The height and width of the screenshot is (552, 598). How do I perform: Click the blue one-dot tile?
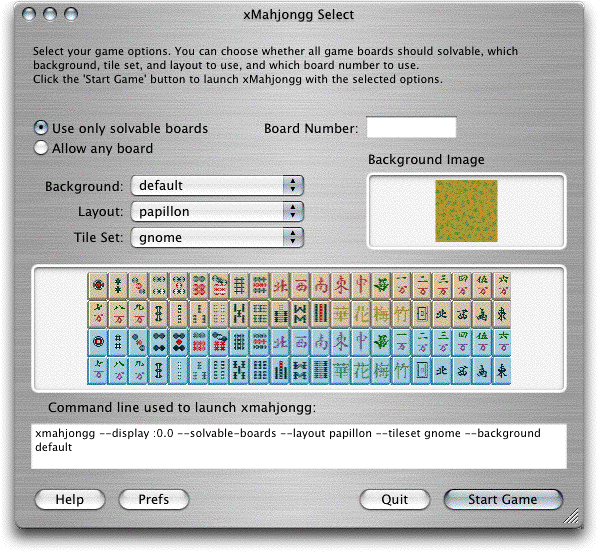(98, 342)
